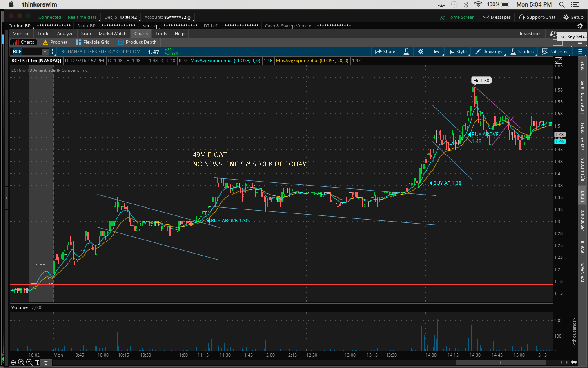
Task: Open the Net Liq dropdown
Action: click(151, 26)
